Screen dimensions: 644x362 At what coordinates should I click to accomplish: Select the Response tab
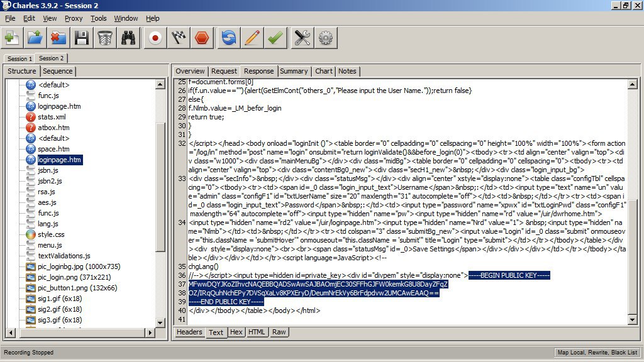[258, 71]
